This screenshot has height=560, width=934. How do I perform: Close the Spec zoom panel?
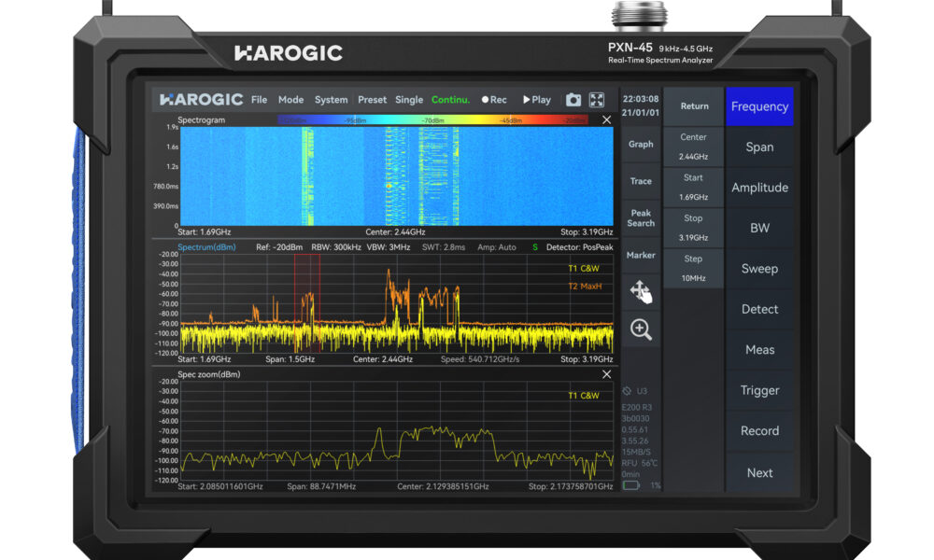pyautogui.click(x=606, y=374)
